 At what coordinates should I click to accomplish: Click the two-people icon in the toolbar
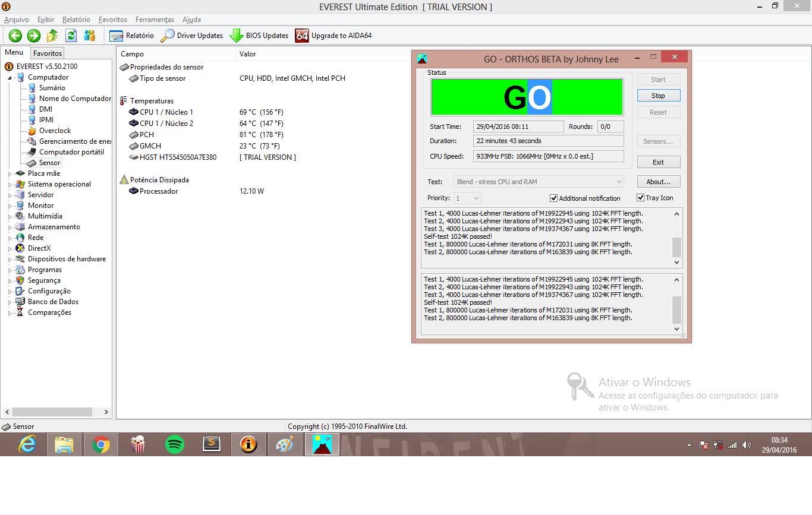tap(89, 36)
